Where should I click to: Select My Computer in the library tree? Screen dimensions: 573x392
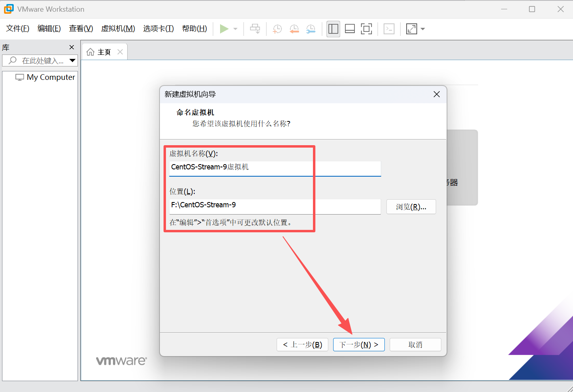[x=45, y=77]
